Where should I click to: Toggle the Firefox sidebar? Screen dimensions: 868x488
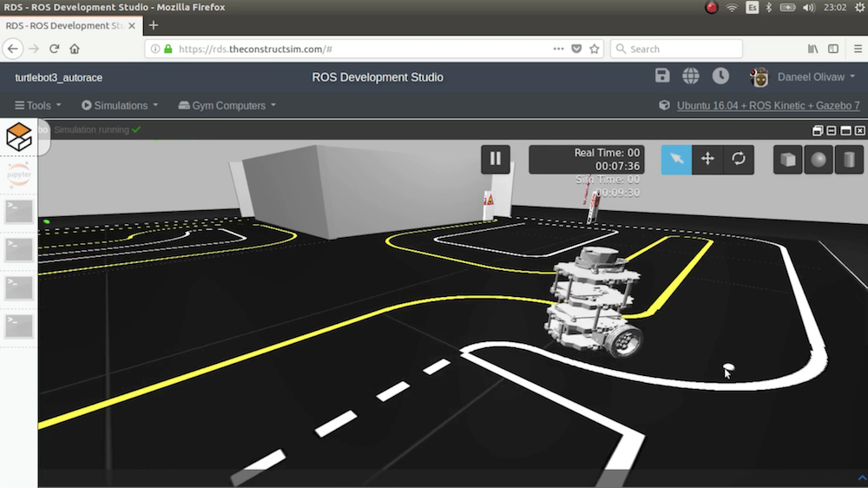pos(833,49)
